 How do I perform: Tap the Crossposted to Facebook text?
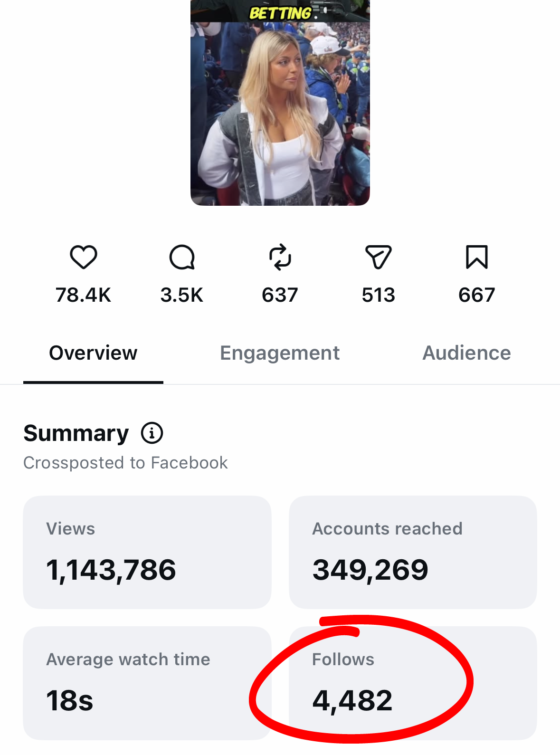pyautogui.click(x=126, y=463)
